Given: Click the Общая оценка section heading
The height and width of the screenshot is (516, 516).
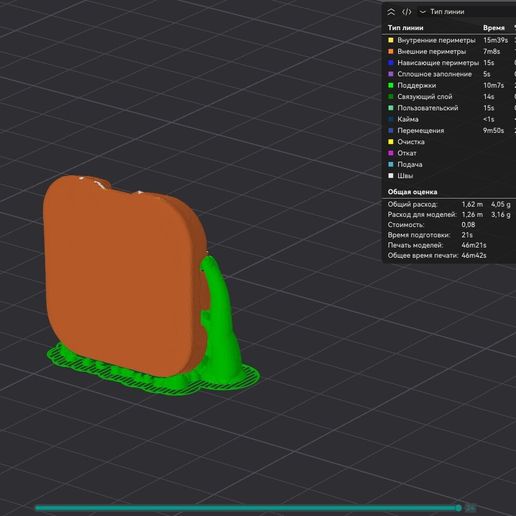Looking at the screenshot, I should pyautogui.click(x=412, y=192).
